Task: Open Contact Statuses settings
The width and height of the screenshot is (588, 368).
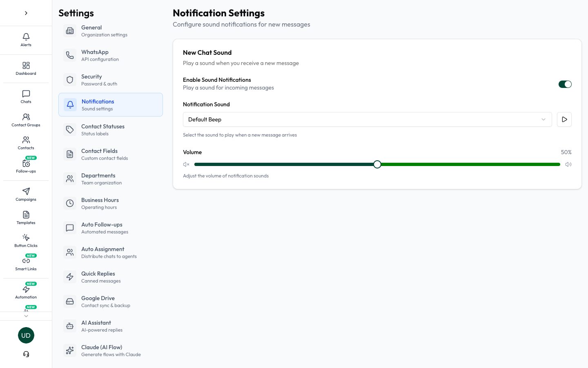Action: [111, 130]
